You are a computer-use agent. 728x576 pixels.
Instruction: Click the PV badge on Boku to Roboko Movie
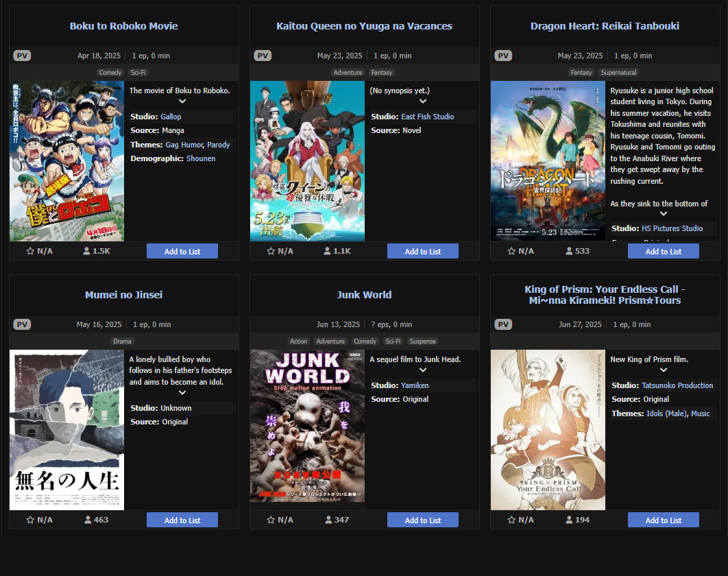(x=22, y=56)
